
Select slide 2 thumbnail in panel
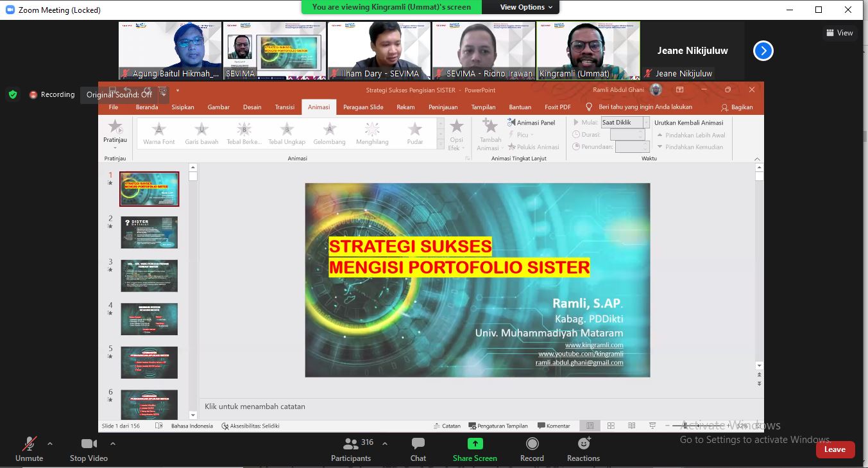coord(149,232)
